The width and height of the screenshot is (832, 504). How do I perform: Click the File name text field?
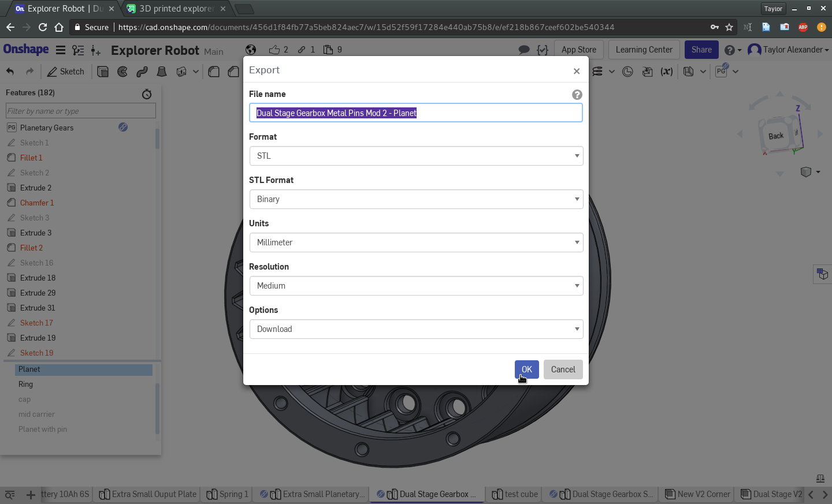(x=416, y=113)
